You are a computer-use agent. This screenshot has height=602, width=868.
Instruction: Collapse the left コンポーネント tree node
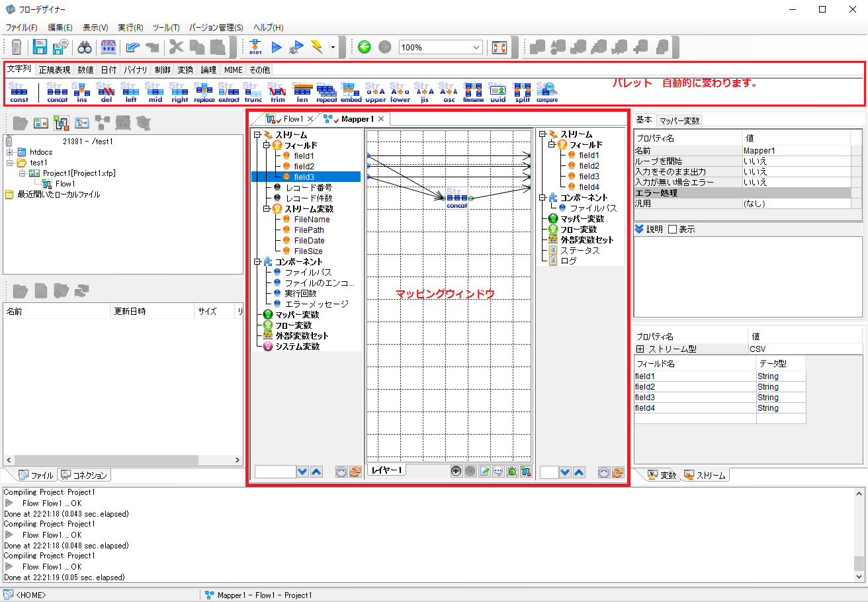point(257,261)
